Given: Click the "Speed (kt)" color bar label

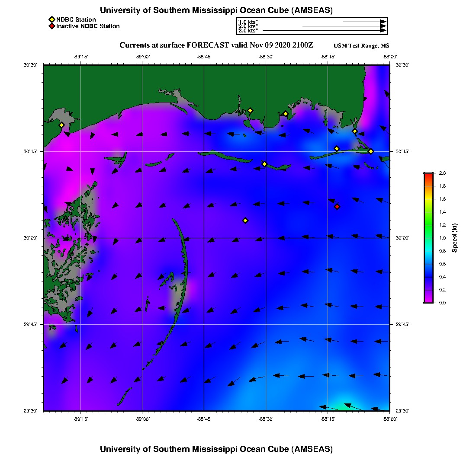Looking at the screenshot, I should click(x=455, y=238).
